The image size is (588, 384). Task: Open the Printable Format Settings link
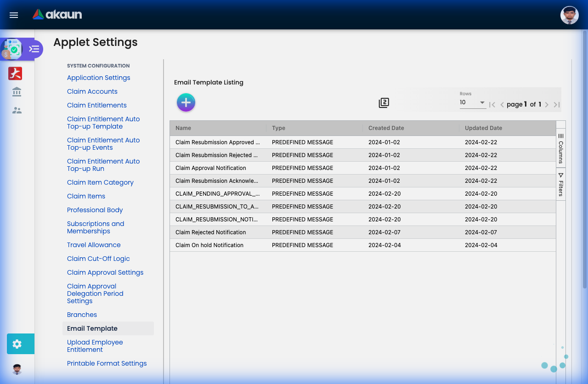(x=107, y=363)
